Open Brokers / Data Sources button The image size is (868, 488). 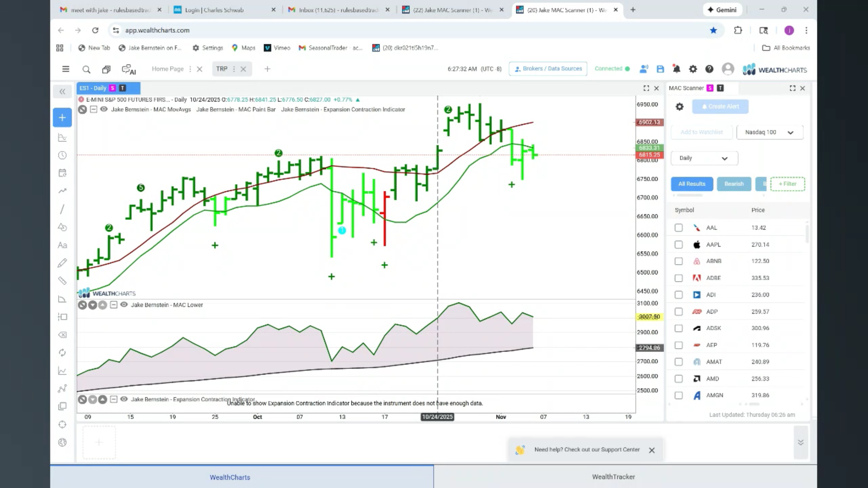[x=548, y=69]
